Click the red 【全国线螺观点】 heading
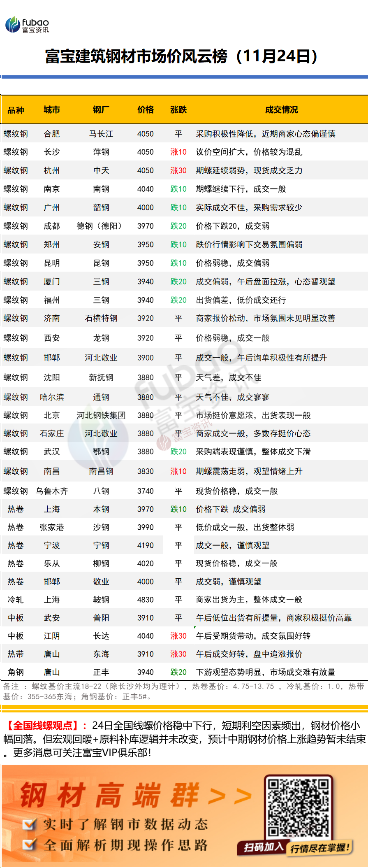The image size is (368, 868). [x=43, y=726]
